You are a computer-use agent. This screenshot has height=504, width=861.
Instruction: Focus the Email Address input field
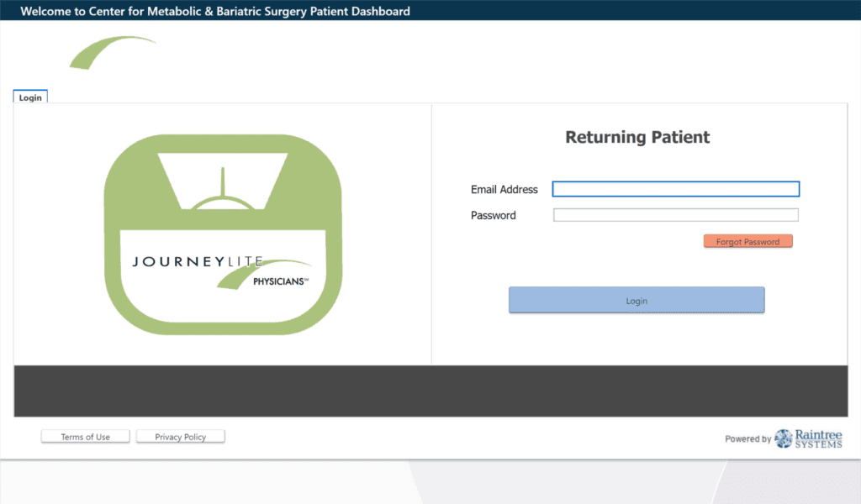tap(675, 189)
